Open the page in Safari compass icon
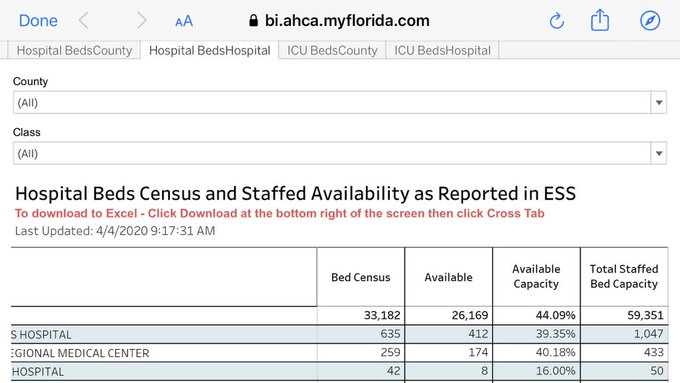The width and height of the screenshot is (680, 383). click(x=650, y=20)
